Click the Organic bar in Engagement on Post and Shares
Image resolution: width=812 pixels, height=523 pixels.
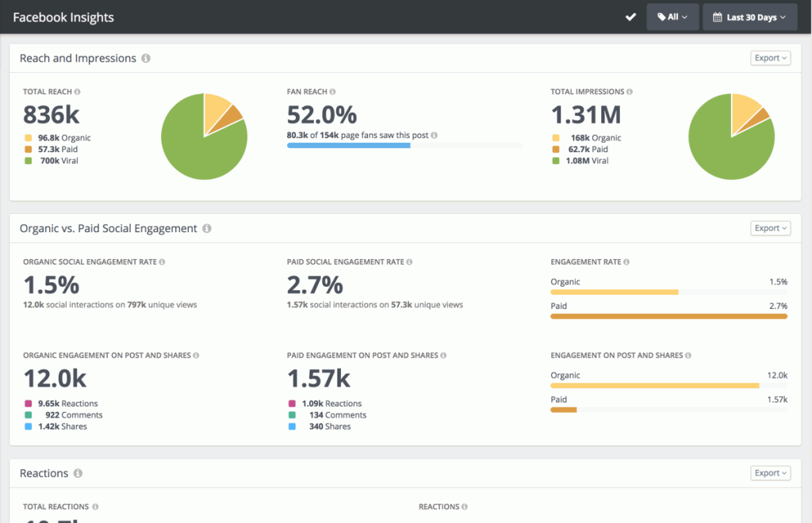(654, 386)
